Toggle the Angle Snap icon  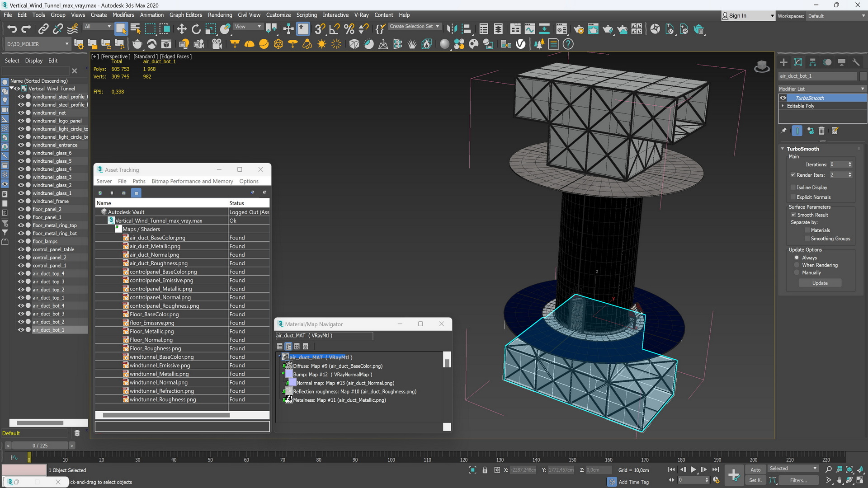tap(335, 29)
